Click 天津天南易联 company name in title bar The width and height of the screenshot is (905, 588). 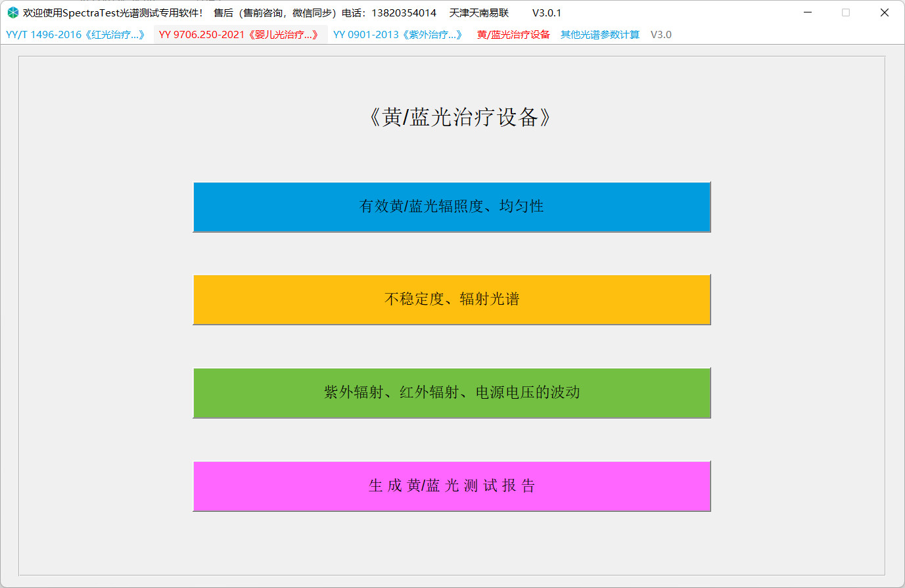pyautogui.click(x=479, y=13)
